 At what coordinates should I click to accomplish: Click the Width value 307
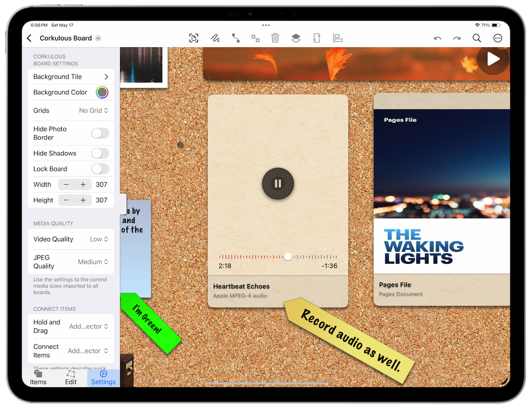(101, 185)
